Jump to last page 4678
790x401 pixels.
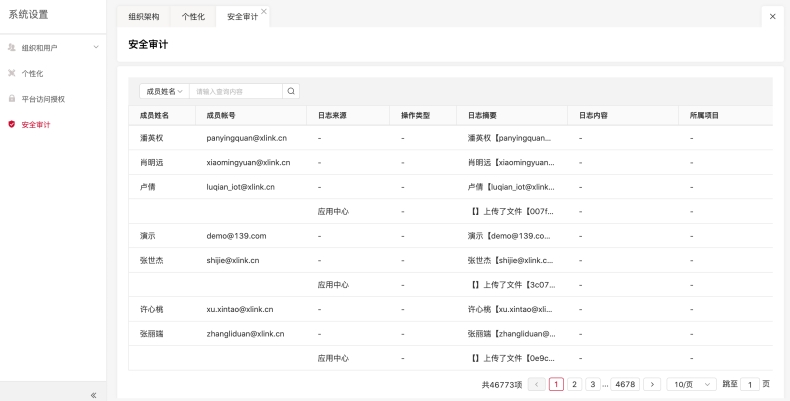coord(626,384)
